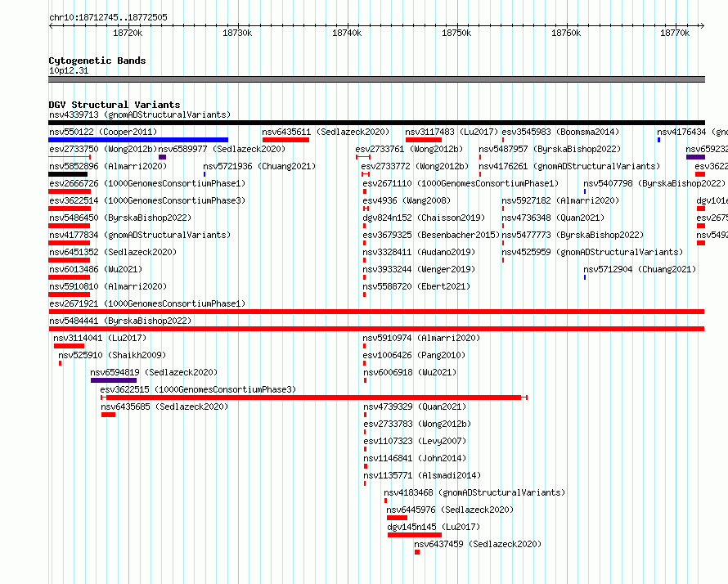
Task: Click esv2666726 1000GenomesConsortiumPhase1 label
Action: pos(147,183)
